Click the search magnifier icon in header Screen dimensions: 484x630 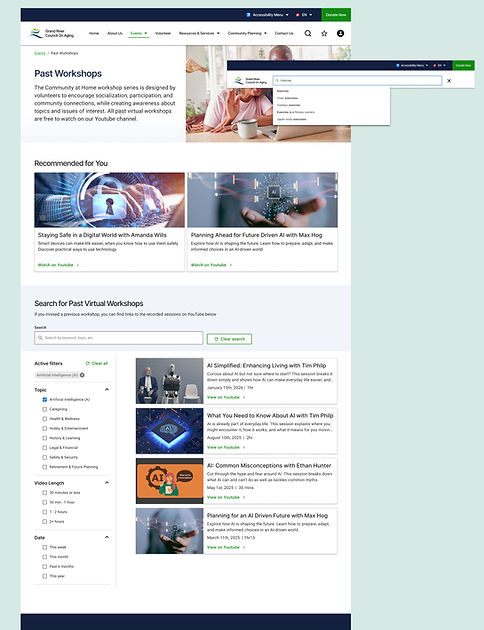tap(308, 33)
